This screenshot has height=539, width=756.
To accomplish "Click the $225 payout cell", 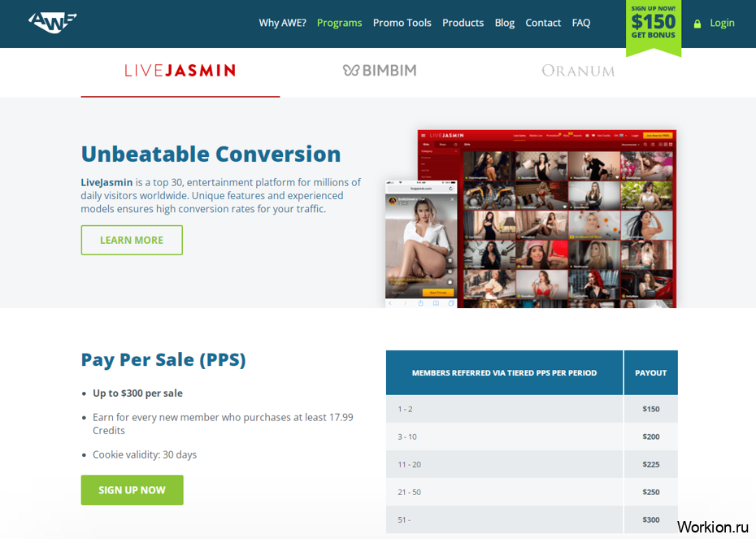I will [x=651, y=464].
